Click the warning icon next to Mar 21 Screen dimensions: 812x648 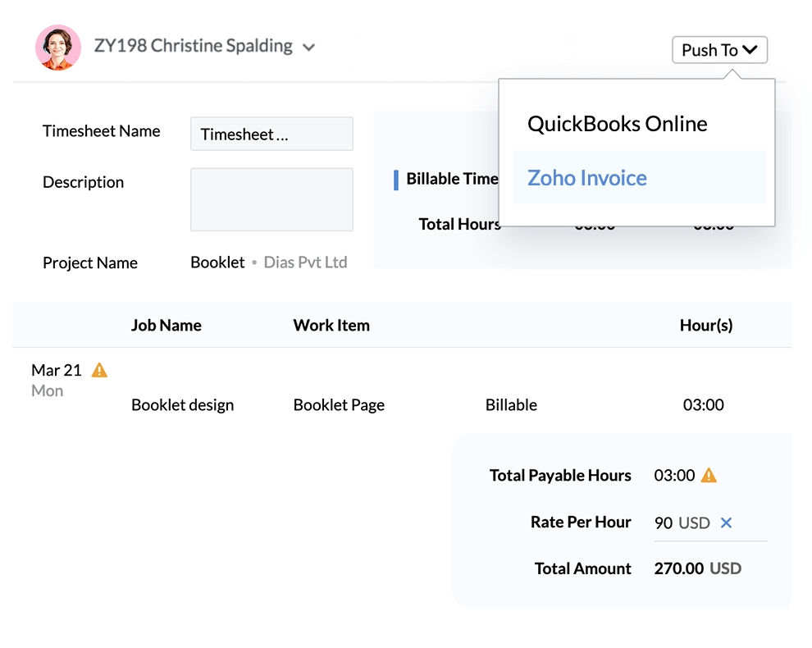coord(99,371)
